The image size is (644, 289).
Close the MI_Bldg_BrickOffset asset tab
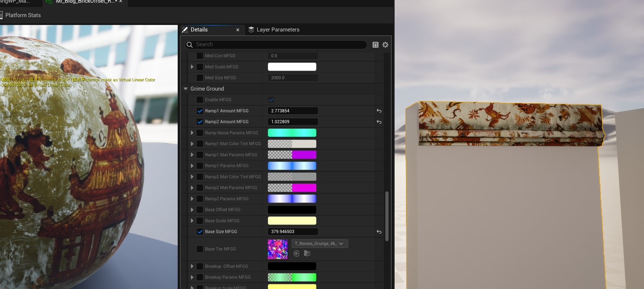(121, 2)
